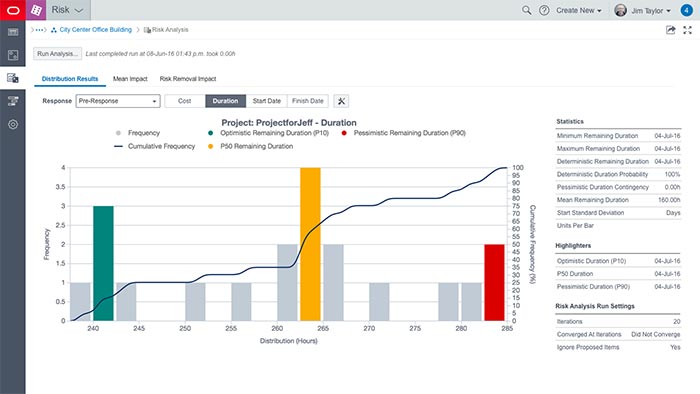
Task: Open the search magnifier icon
Action: pos(527,10)
